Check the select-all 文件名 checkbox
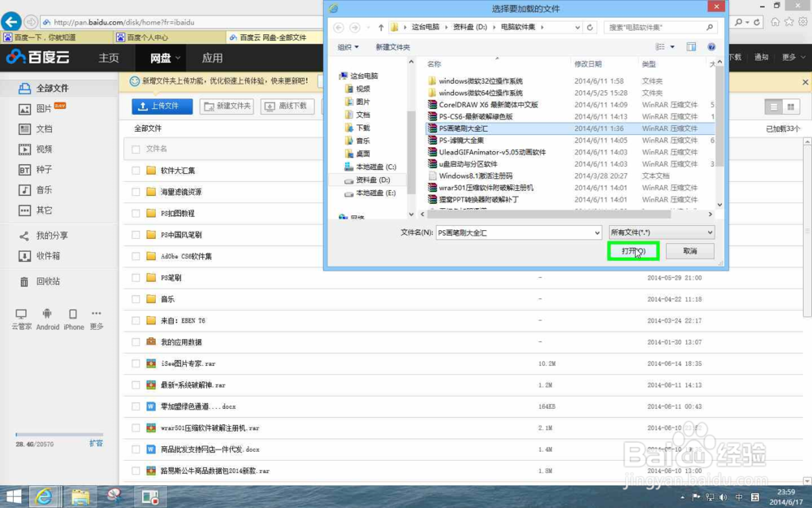This screenshot has width=812, height=508. pos(136,150)
